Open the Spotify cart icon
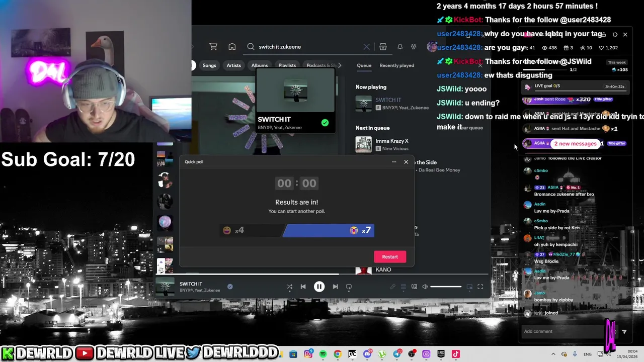 pyautogui.click(x=213, y=47)
